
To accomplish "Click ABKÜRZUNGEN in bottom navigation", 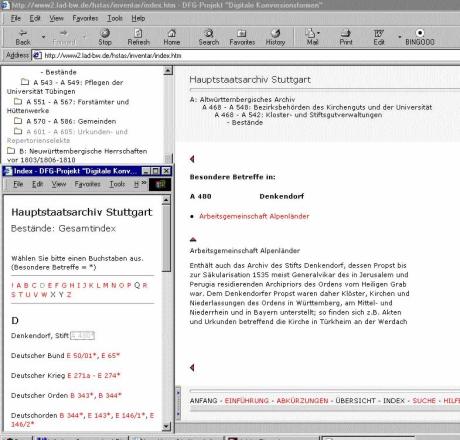I will pyautogui.click(x=302, y=401).
